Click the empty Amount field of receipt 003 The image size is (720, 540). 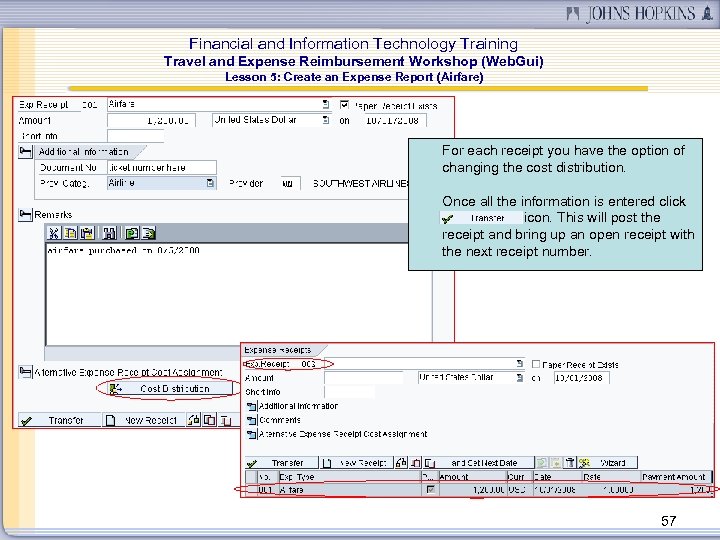[x=363, y=377]
